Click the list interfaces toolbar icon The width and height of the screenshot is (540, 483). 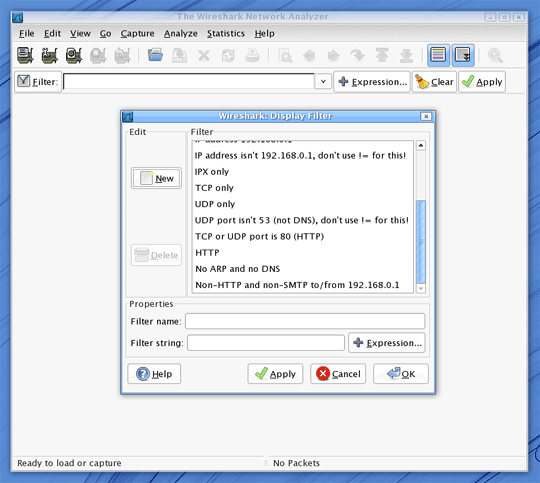tap(25, 55)
